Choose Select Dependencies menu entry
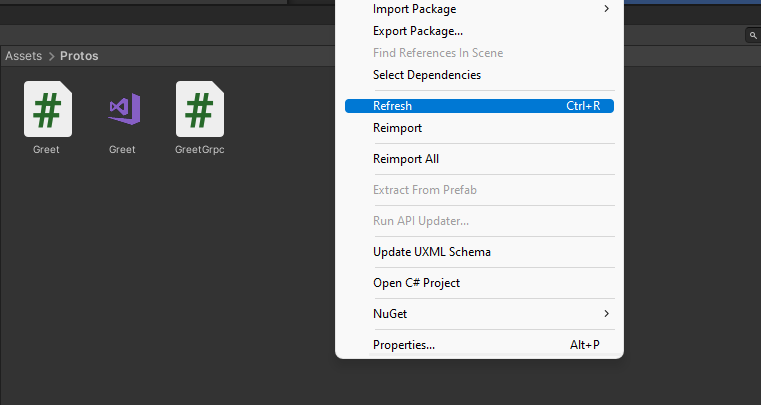 pyautogui.click(x=426, y=75)
